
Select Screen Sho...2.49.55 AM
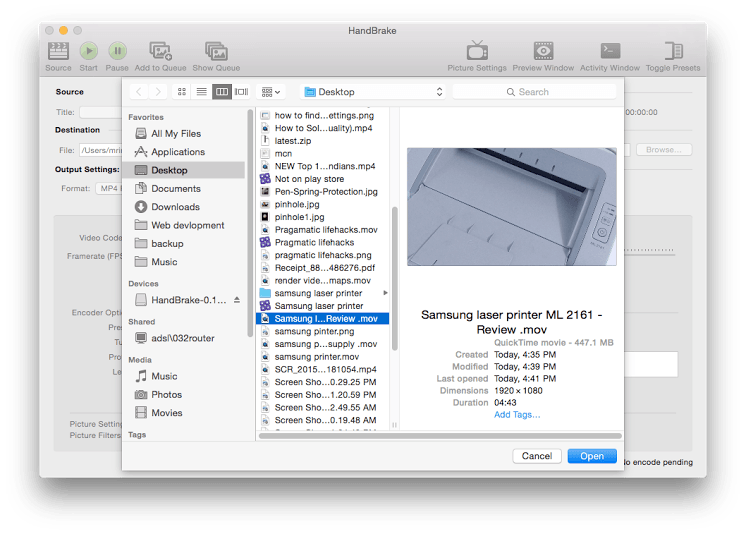[x=323, y=407]
